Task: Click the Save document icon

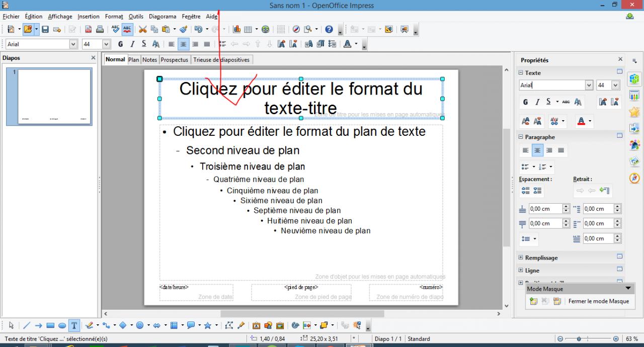Action: pos(45,30)
